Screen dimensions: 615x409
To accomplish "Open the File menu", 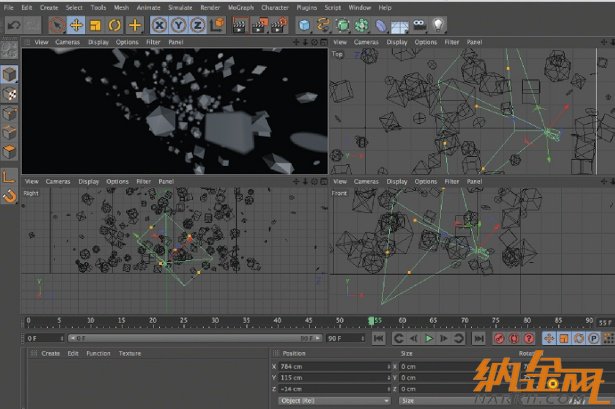I will tap(8, 7).
